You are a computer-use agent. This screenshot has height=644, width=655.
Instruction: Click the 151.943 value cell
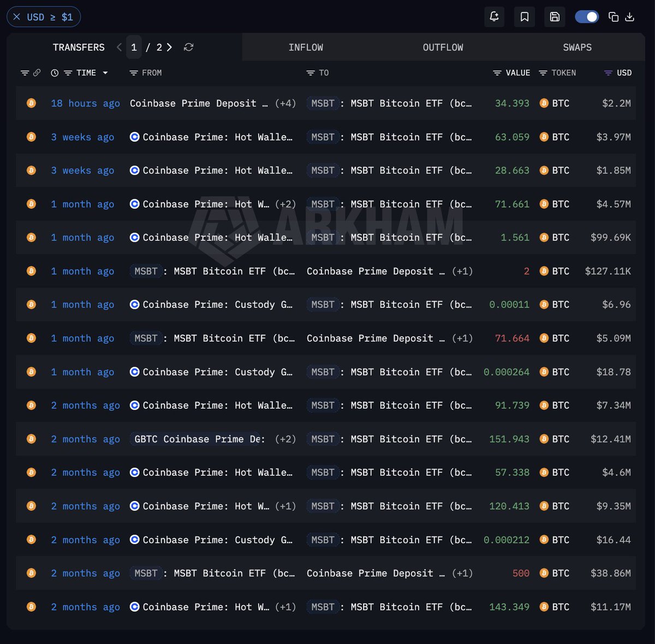pos(509,439)
